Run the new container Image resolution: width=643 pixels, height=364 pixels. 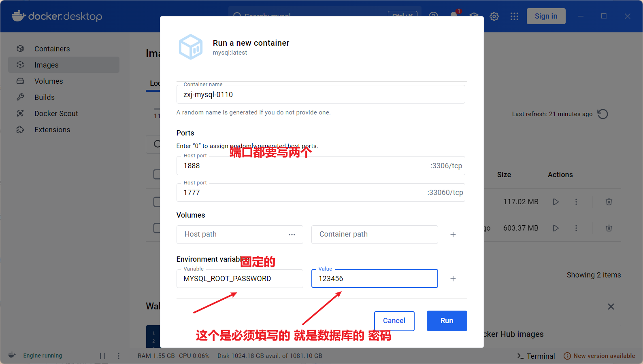[447, 321]
